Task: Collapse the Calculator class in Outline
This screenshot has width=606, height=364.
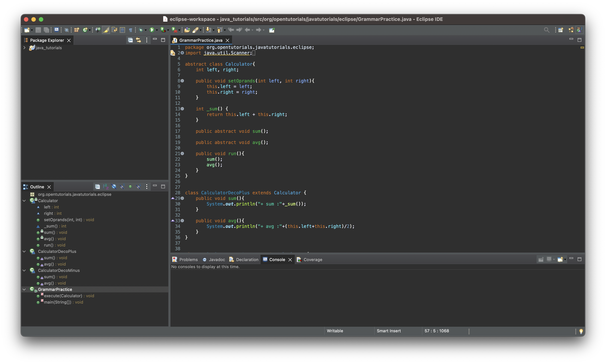Action: pyautogui.click(x=24, y=201)
